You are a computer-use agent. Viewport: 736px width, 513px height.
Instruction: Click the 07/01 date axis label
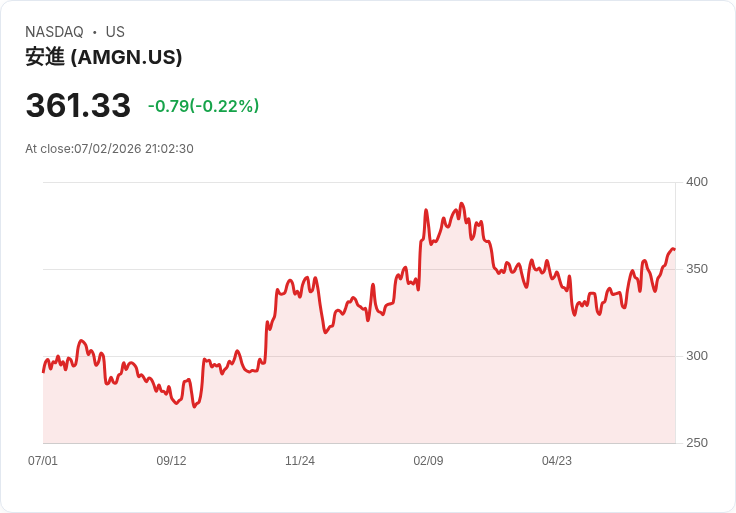43,460
